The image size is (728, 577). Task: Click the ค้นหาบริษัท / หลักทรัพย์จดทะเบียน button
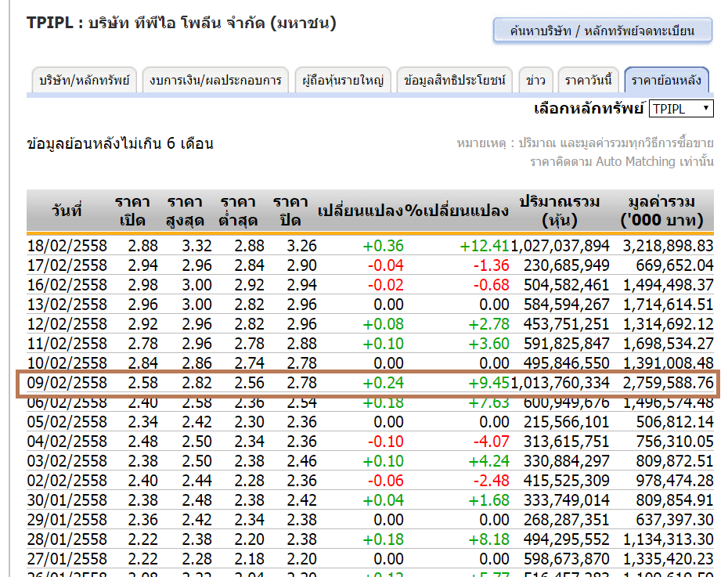[x=602, y=31]
